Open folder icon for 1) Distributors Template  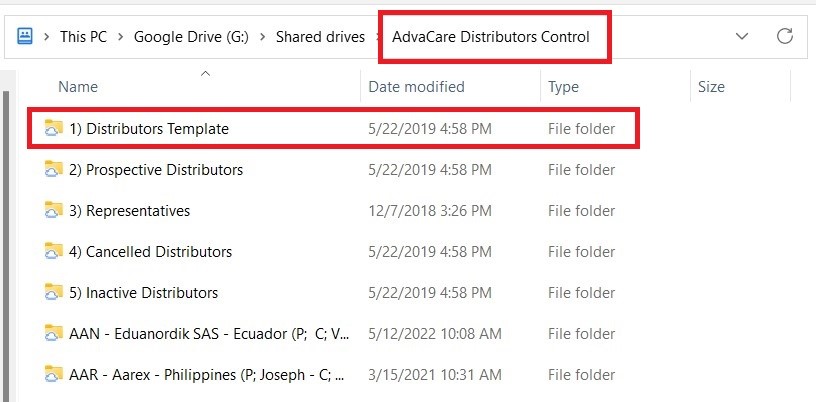pos(54,128)
